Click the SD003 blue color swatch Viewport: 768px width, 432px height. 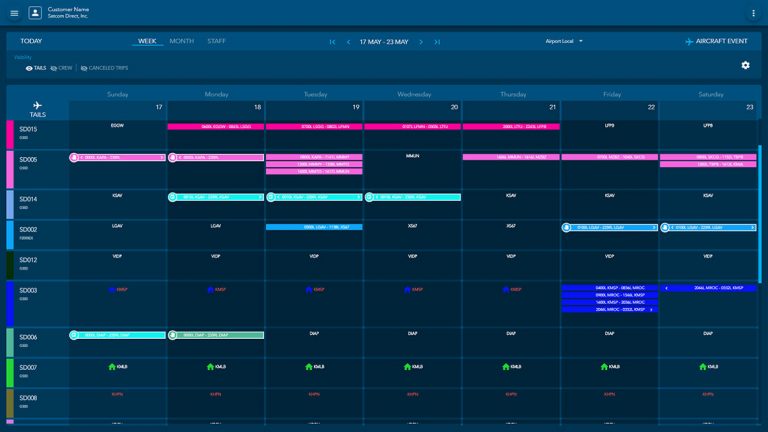point(10,304)
